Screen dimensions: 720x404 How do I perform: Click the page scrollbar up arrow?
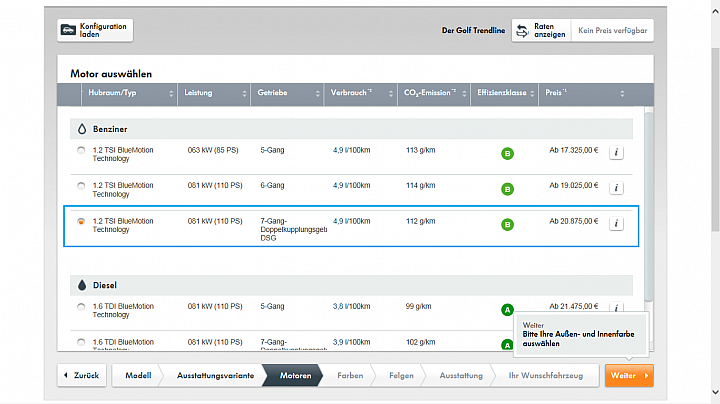tap(715, 12)
